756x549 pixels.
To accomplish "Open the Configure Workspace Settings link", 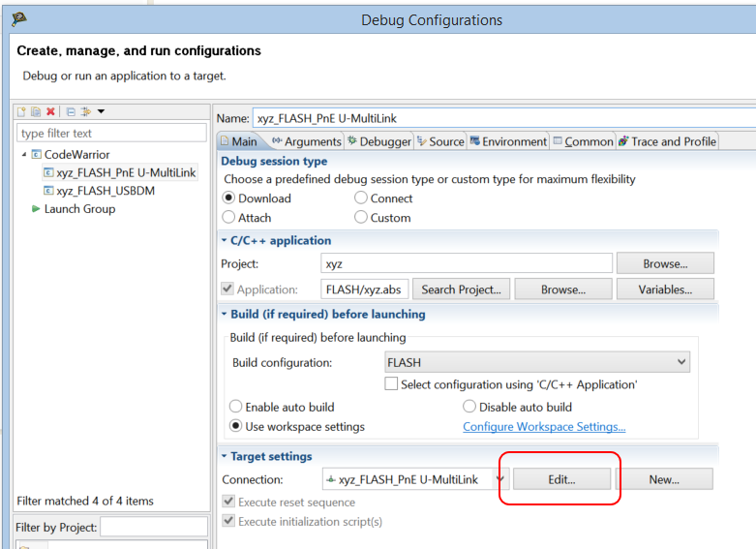I will coord(544,427).
